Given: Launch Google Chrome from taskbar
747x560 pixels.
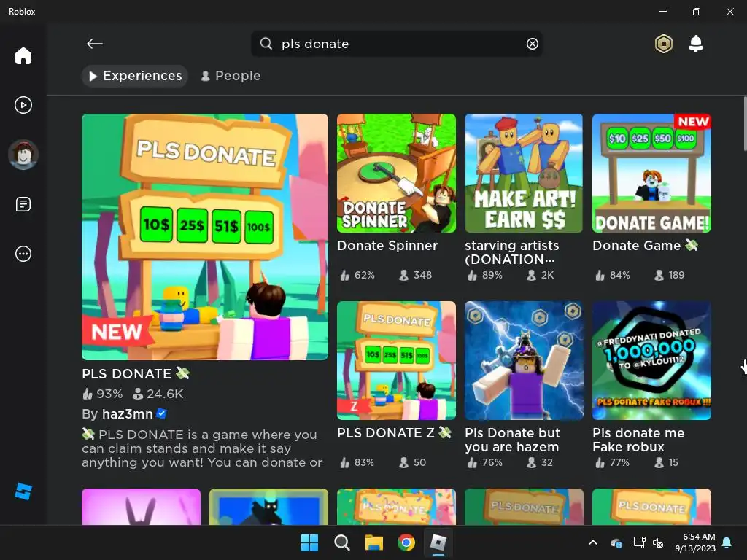Looking at the screenshot, I should [x=406, y=542].
